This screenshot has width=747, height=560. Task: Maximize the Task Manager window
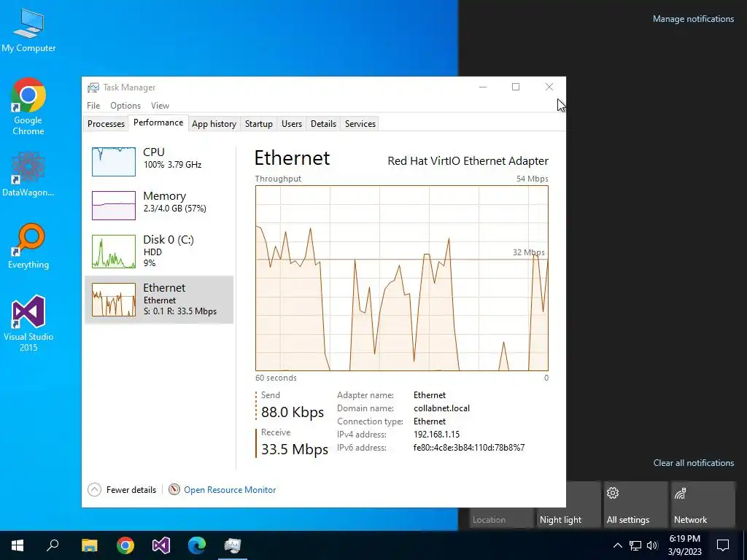[516, 87]
